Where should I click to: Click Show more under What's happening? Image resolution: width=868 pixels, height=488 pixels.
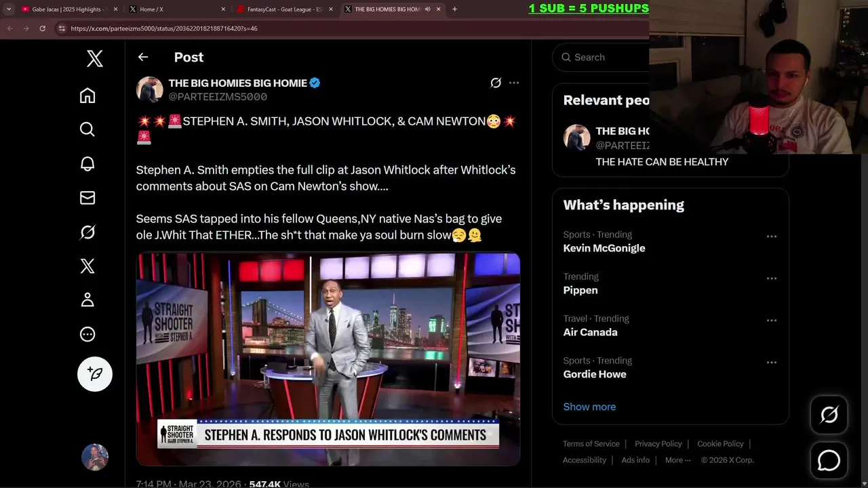(589, 407)
